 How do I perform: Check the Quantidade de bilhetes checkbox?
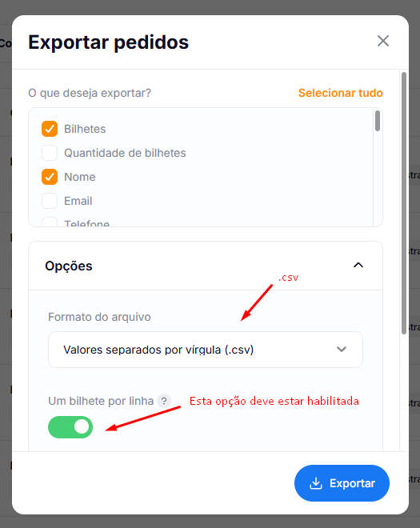(x=50, y=153)
